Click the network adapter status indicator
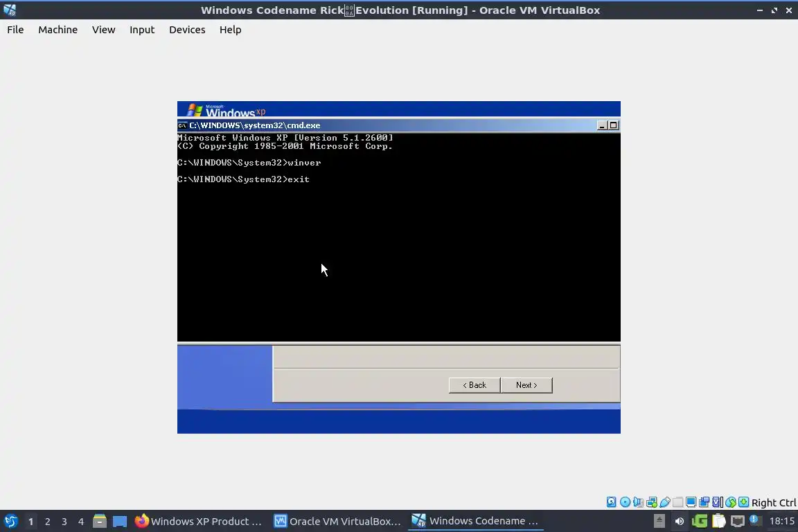The width and height of the screenshot is (798, 532). click(x=651, y=502)
